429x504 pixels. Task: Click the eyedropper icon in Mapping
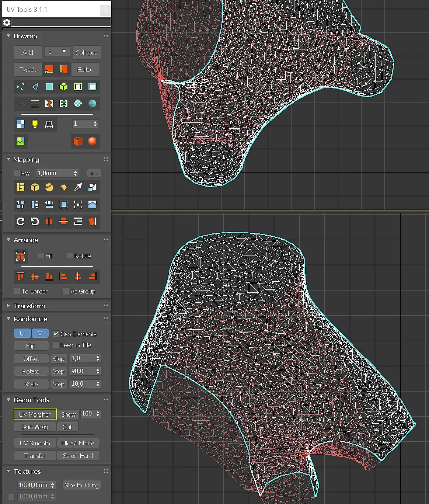point(78,187)
